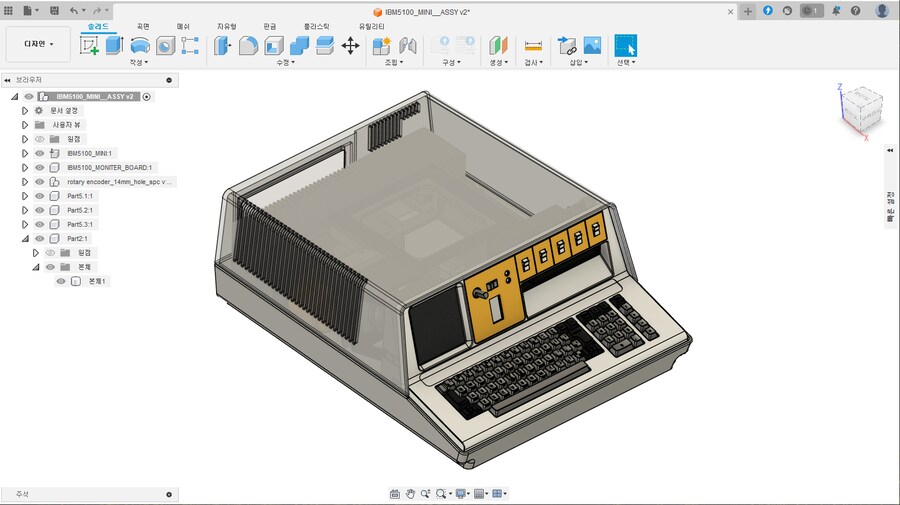Select the rotary encoder component in browser
Image resolution: width=900 pixels, height=505 pixels.
120,182
